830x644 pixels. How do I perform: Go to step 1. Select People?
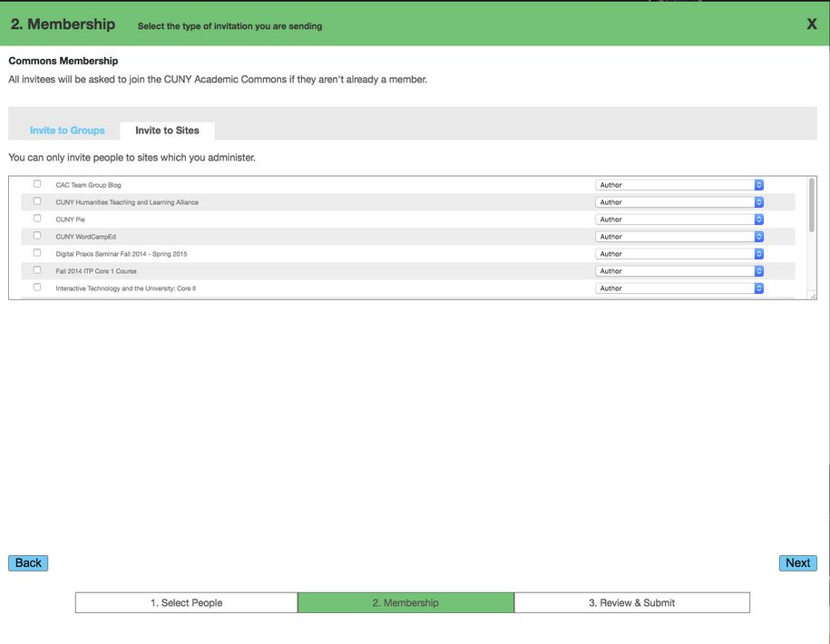186,602
